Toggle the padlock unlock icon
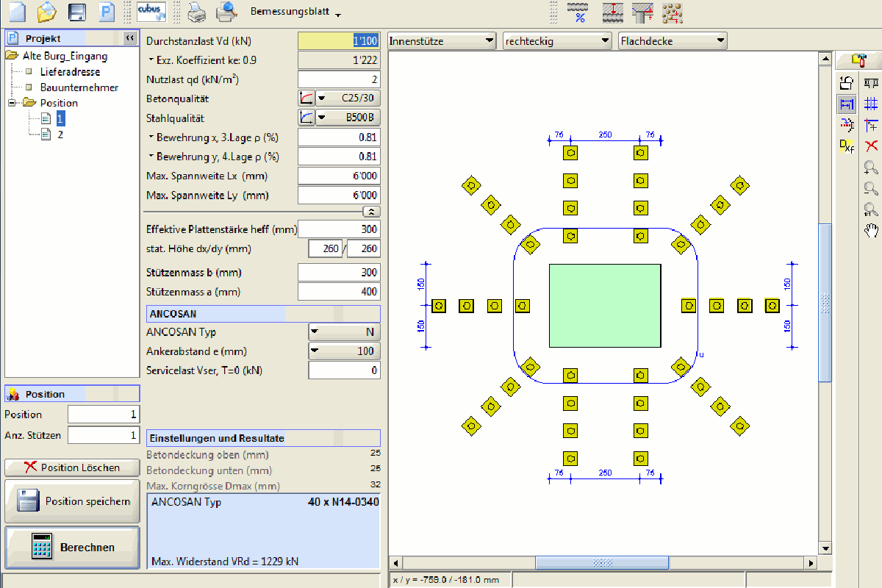 (x=847, y=83)
